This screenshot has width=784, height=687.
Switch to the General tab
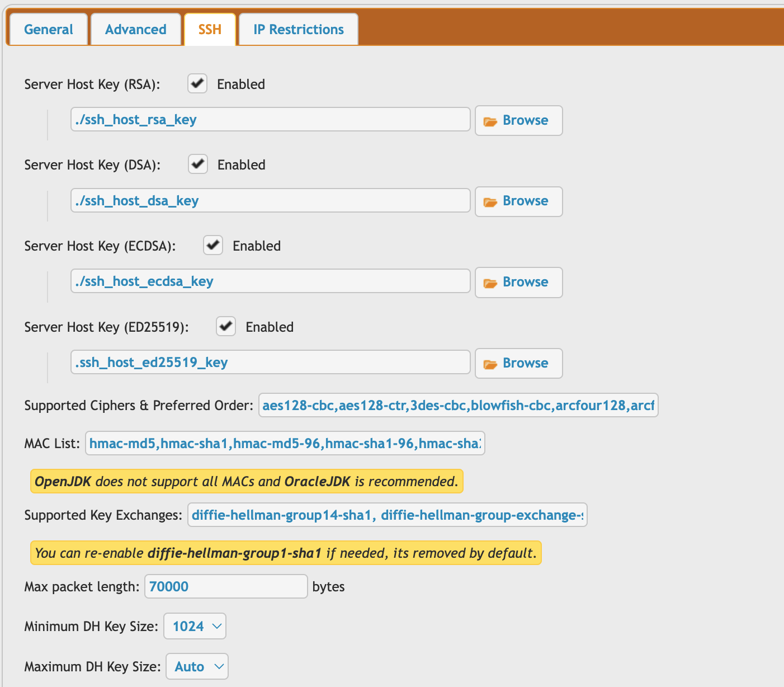(49, 29)
